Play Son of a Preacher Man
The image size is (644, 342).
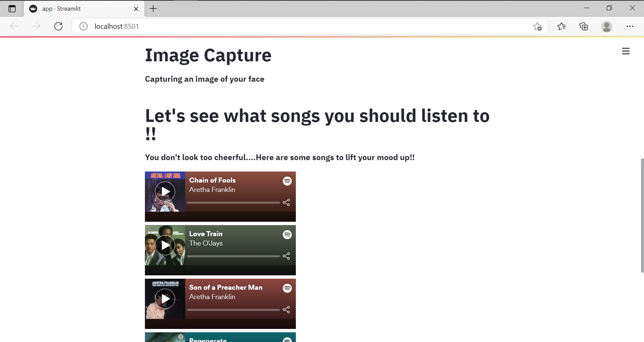[165, 299]
